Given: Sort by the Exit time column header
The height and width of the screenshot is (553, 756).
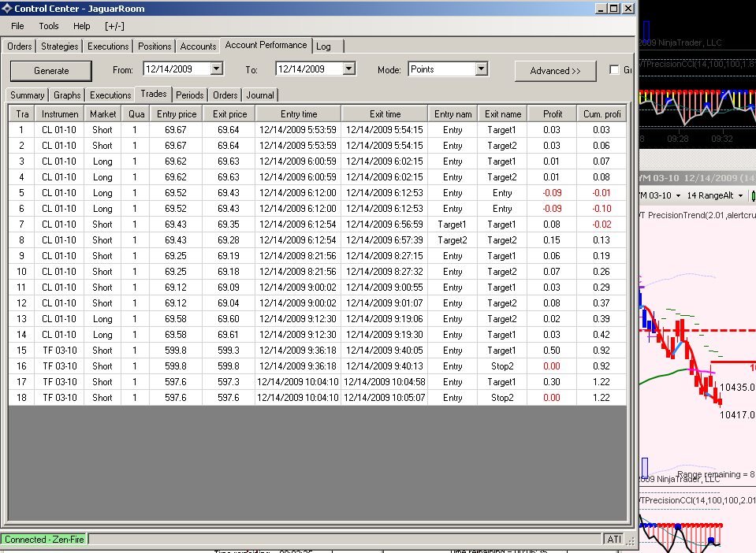Looking at the screenshot, I should (385, 114).
